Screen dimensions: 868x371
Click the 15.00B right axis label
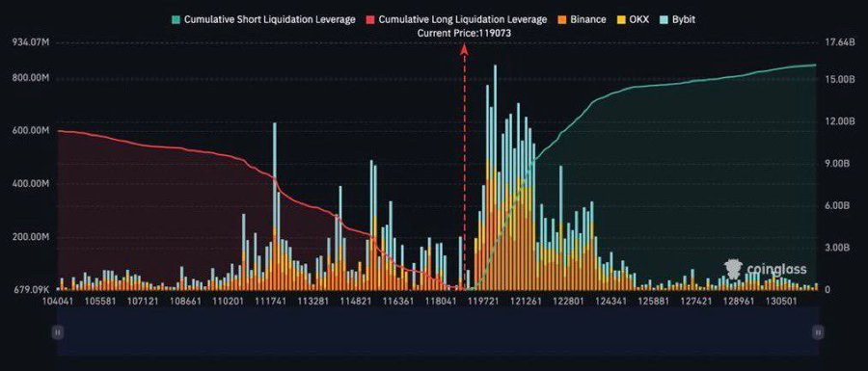[836, 80]
